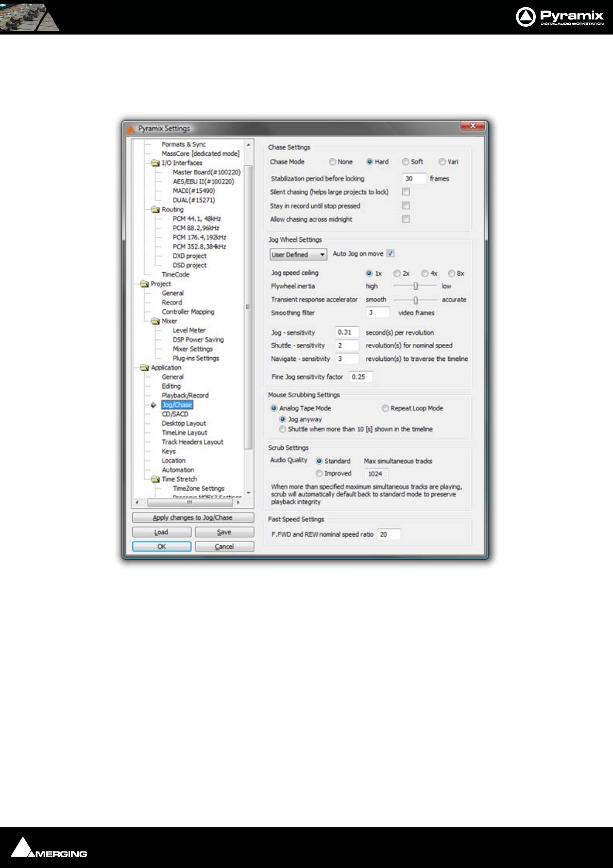The height and width of the screenshot is (868, 613).
Task: Enable Stay in record until stop pressed
Action: [406, 206]
